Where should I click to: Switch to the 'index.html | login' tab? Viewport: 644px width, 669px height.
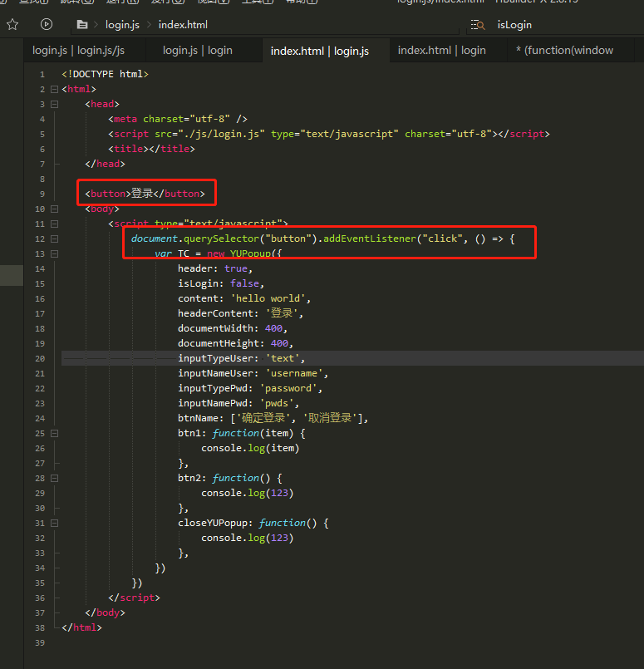[x=442, y=51]
